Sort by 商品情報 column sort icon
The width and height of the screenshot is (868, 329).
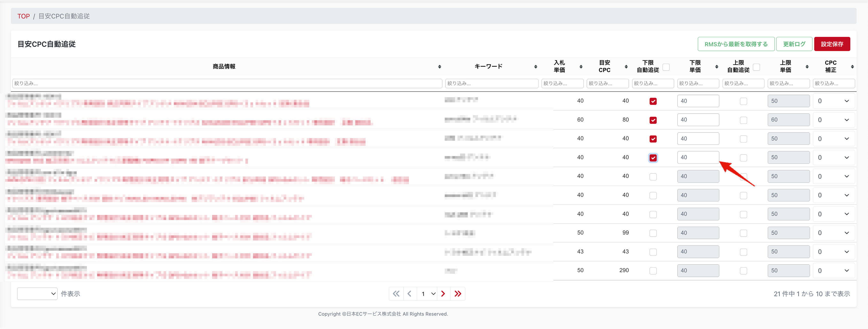pos(439,67)
